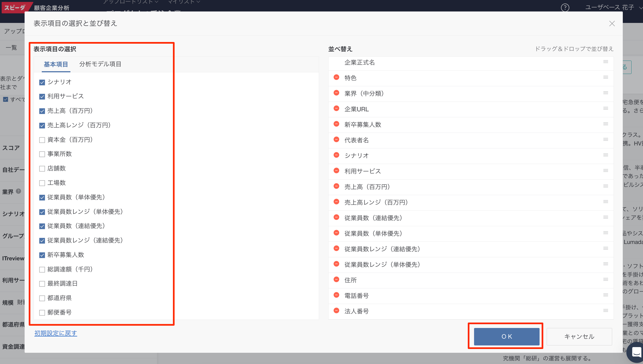
Task: Switch to the 分析モデル項目 tab
Action: 100,64
